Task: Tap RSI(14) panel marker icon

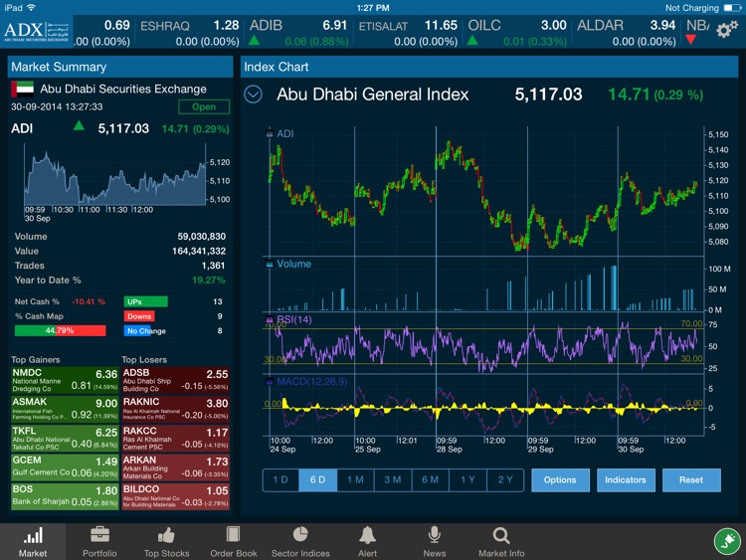Action: pos(270,319)
